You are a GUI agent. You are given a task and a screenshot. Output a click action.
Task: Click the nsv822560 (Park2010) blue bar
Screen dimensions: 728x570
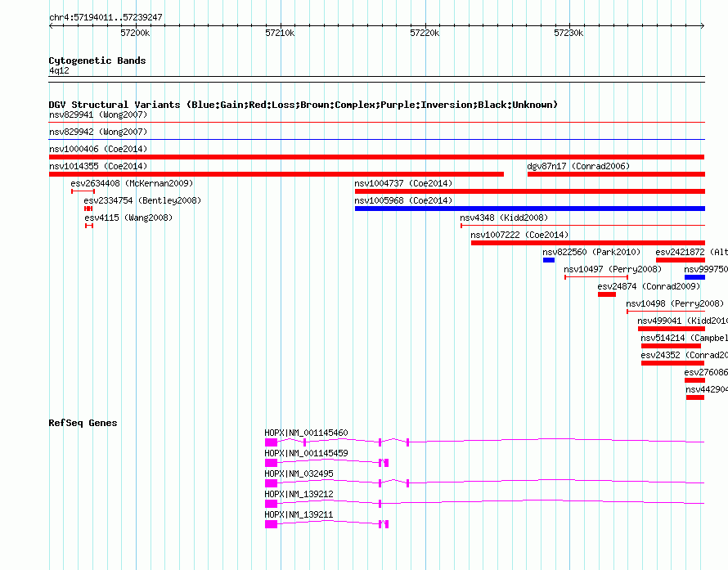pyautogui.click(x=549, y=260)
